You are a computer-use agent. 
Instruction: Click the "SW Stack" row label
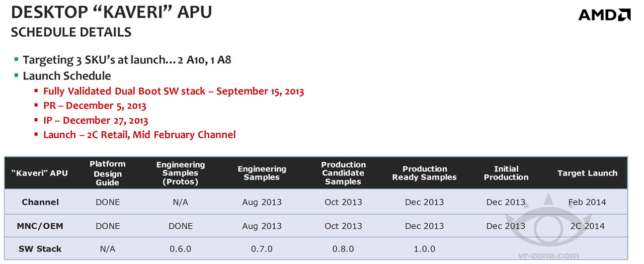pyautogui.click(x=40, y=249)
